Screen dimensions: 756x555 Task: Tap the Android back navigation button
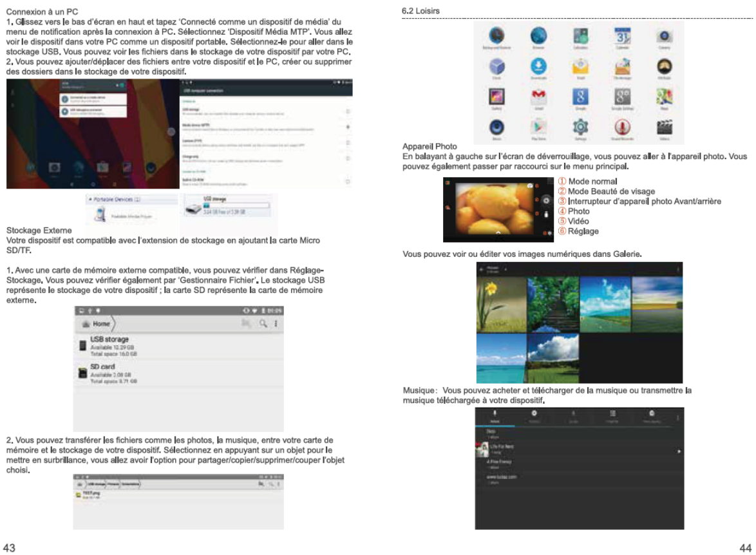73,184
